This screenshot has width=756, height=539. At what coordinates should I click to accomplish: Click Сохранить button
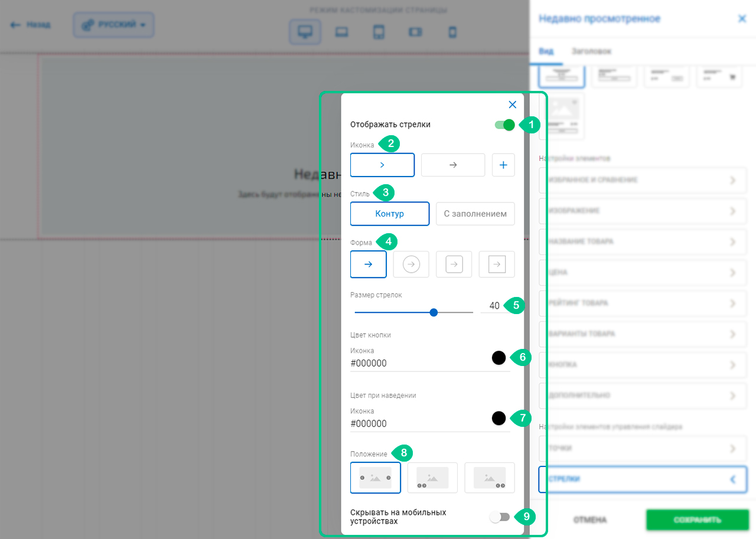(698, 520)
